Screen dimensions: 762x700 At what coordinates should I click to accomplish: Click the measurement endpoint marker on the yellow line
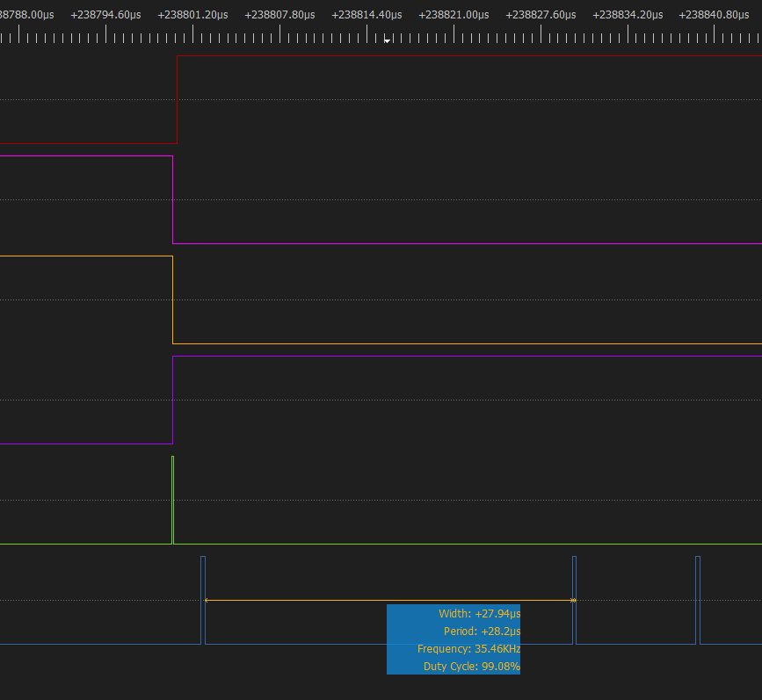(574, 600)
